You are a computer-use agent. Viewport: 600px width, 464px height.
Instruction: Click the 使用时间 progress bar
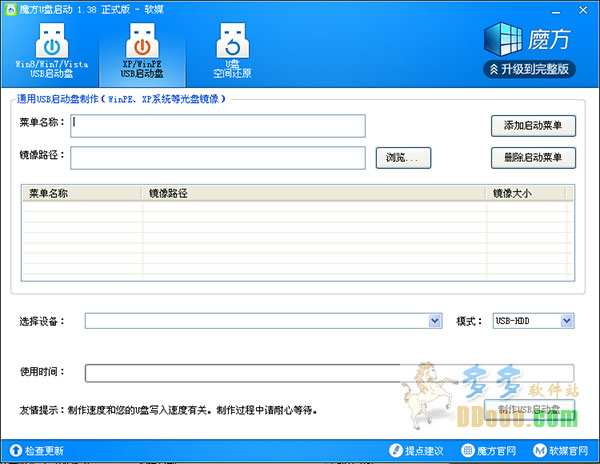(329, 373)
